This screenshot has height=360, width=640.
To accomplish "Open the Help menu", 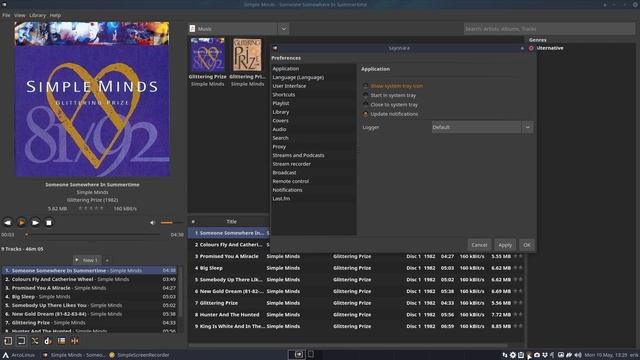I will pos(55,15).
